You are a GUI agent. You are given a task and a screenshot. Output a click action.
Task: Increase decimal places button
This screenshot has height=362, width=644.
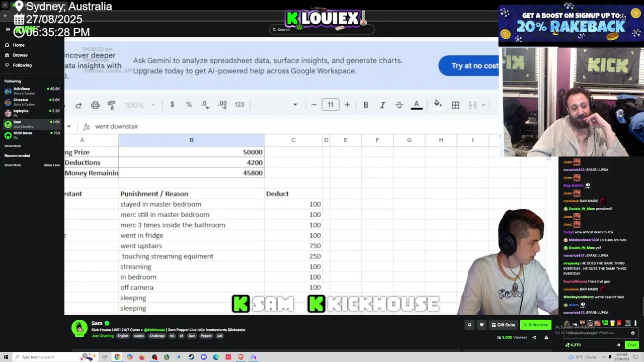tap(222, 105)
